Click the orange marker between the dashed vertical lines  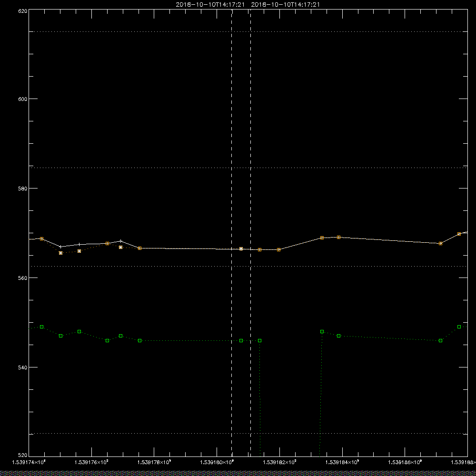pyautogui.click(x=241, y=248)
